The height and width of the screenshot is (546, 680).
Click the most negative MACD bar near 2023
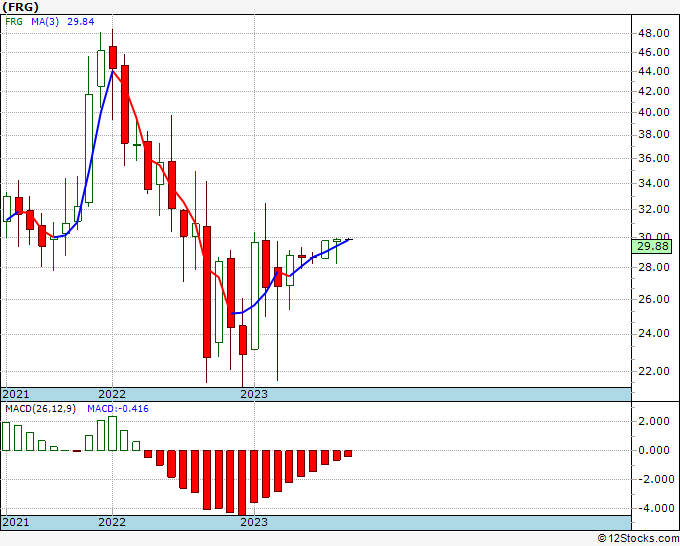click(242, 483)
